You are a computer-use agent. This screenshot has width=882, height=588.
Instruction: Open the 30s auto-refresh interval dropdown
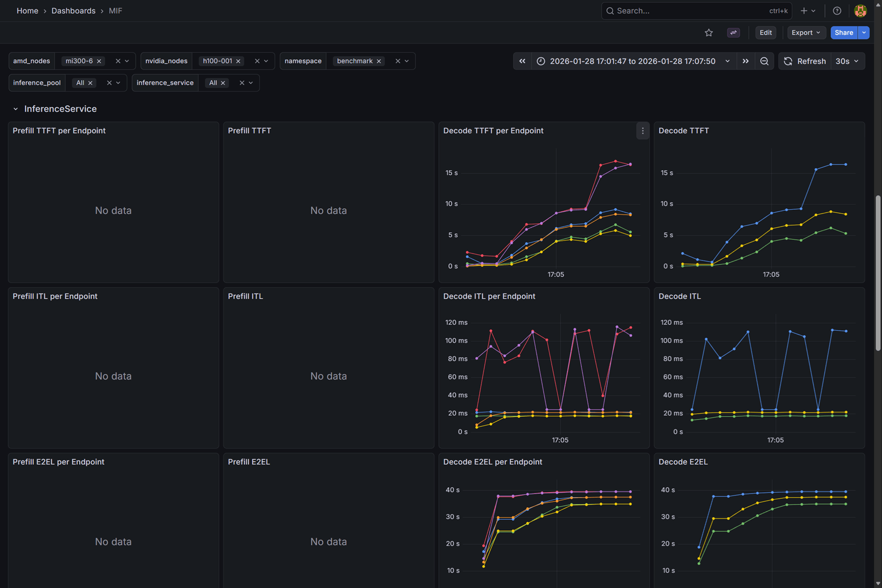tap(847, 61)
